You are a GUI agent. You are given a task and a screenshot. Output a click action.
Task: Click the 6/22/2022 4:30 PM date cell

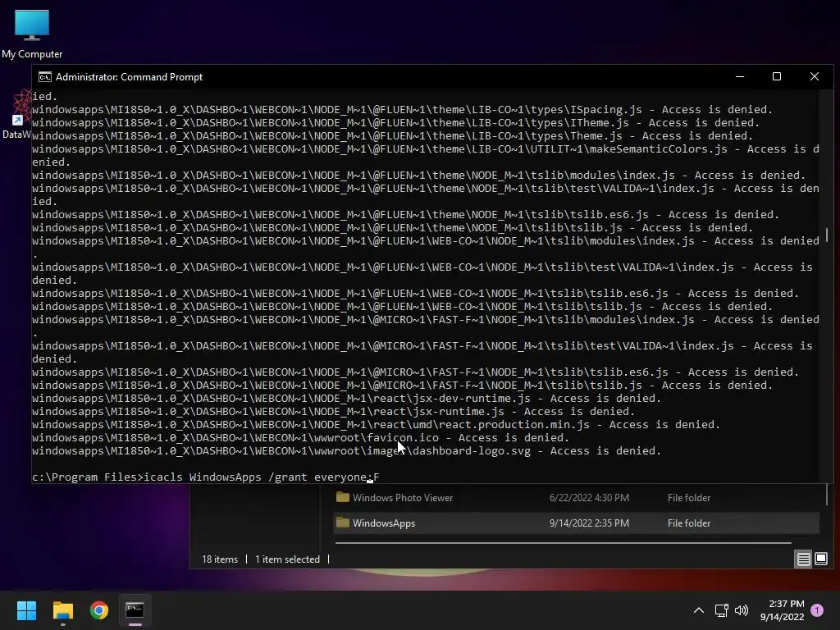point(589,498)
